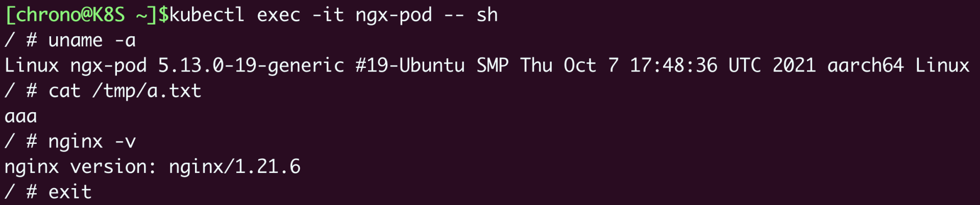This screenshot has width=980, height=205.
Task: Click the word cat in the cat command
Action: click(x=64, y=91)
